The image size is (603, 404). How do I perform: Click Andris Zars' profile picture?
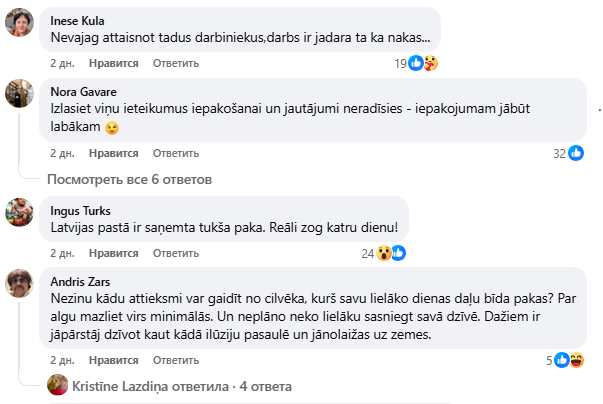pyautogui.click(x=20, y=284)
